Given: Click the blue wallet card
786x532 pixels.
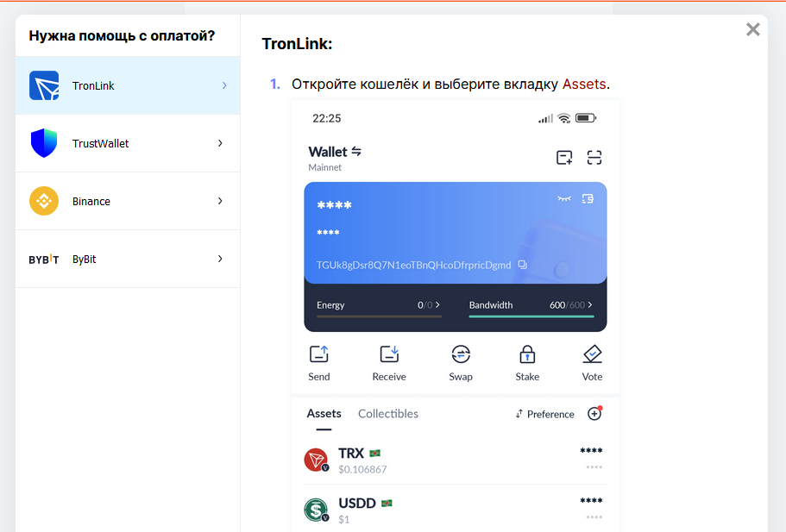Looking at the screenshot, I should point(456,233).
